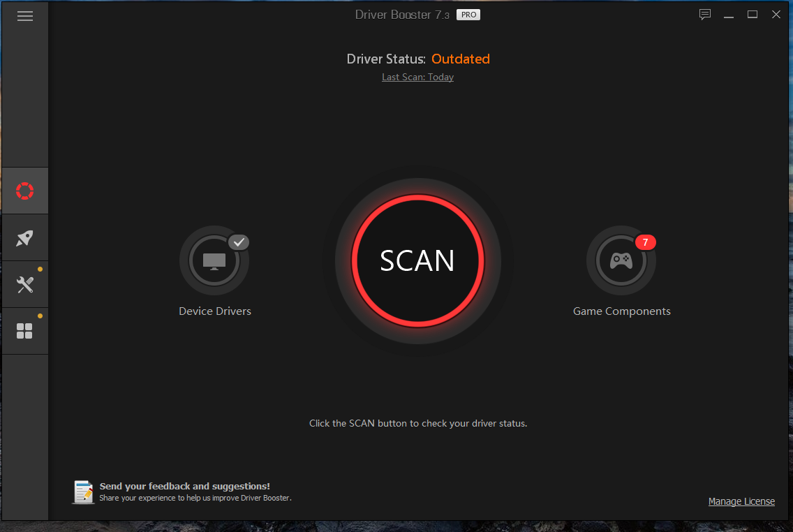The height and width of the screenshot is (532, 793).
Task: Close the Driver Booster window
Action: click(776, 15)
